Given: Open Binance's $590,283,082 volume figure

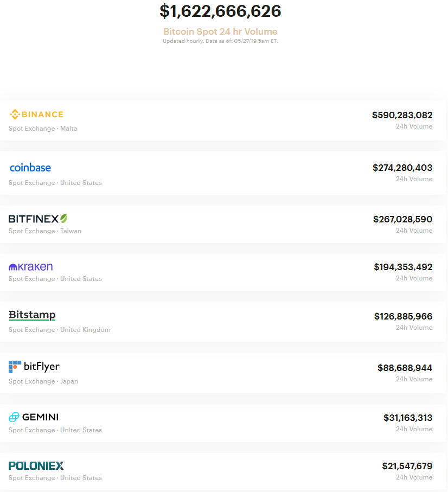Looking at the screenshot, I should (401, 115).
